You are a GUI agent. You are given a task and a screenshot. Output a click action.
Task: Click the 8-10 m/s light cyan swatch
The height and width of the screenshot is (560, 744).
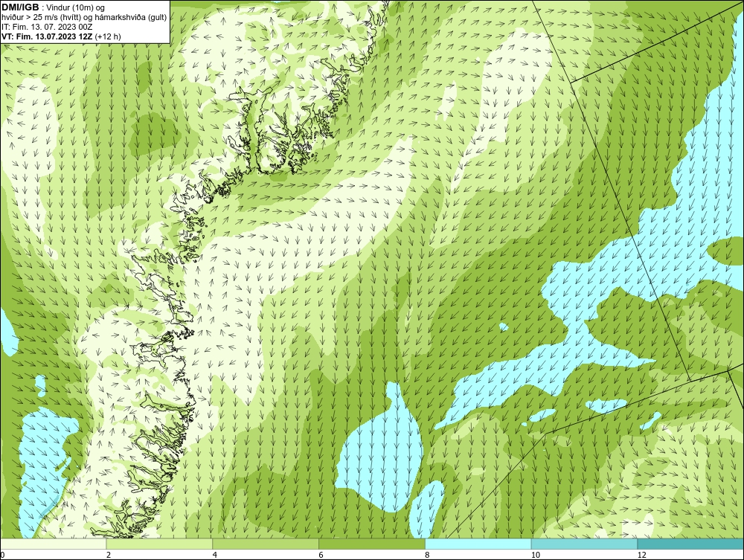pos(478,544)
